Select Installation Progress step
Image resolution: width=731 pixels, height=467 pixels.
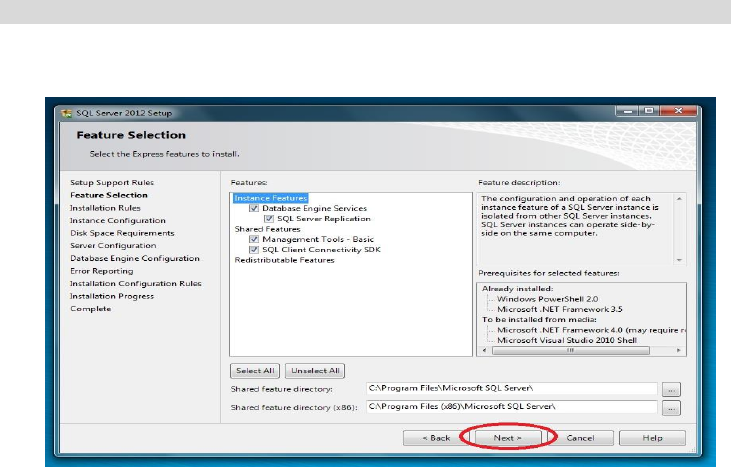click(112, 296)
